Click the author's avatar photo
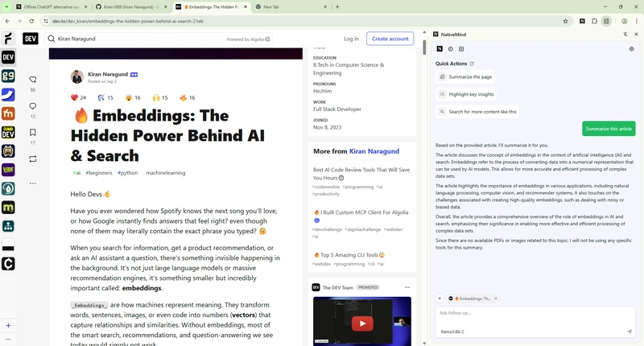This screenshot has width=644, height=346. [x=76, y=76]
